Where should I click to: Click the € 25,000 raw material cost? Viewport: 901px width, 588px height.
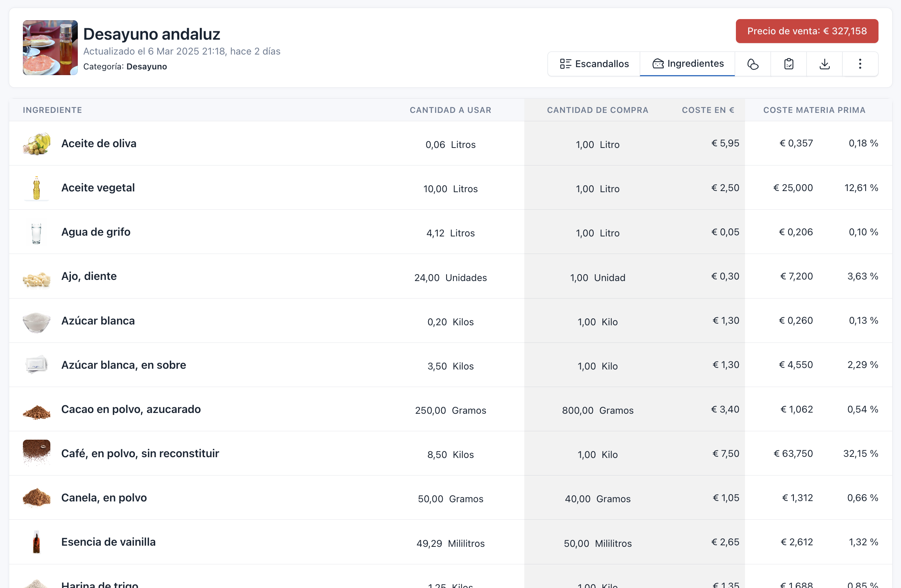point(793,188)
